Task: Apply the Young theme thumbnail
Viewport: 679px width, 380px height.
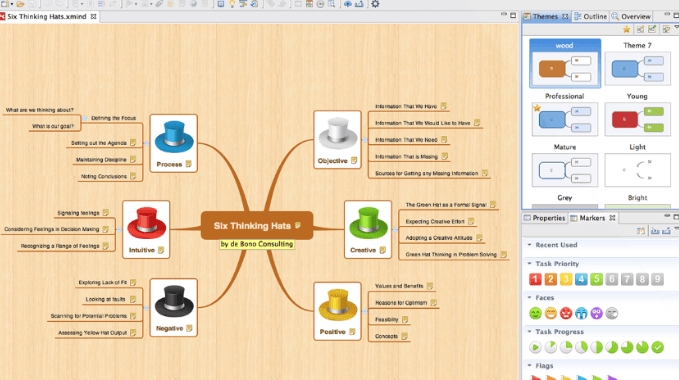Action: tap(637, 119)
